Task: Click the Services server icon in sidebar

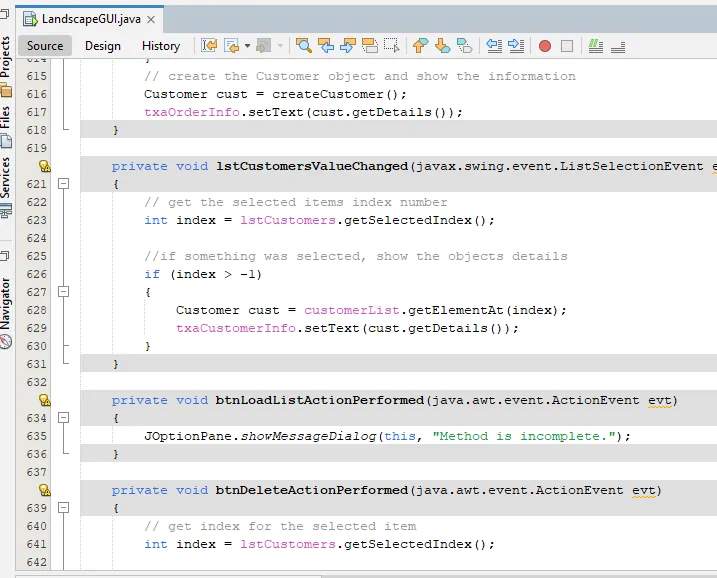Action: point(6,210)
